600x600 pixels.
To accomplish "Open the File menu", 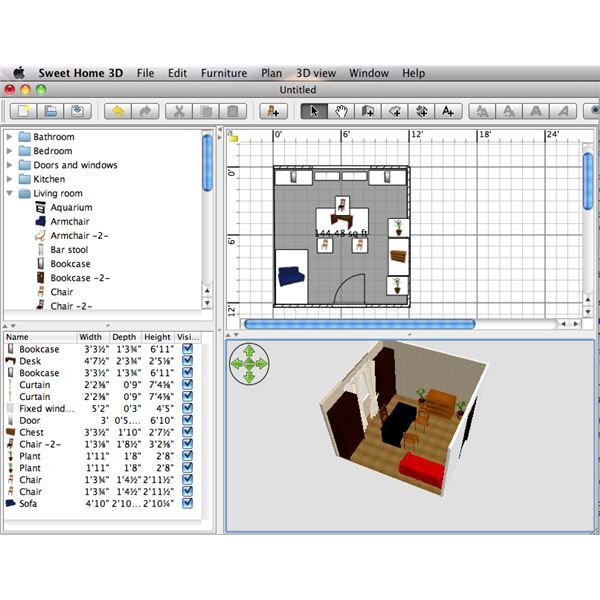I will click(145, 73).
